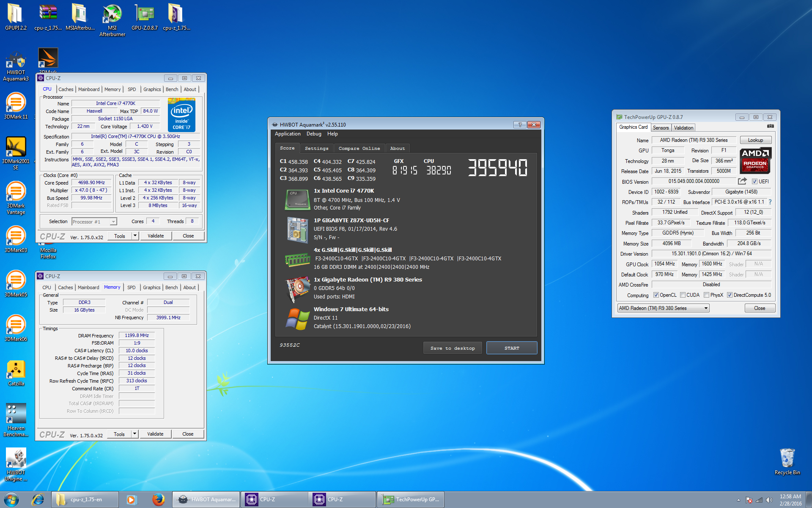Image resolution: width=812 pixels, height=508 pixels.
Task: Click the AMD Radeon Graphics logo
Action: (x=755, y=160)
